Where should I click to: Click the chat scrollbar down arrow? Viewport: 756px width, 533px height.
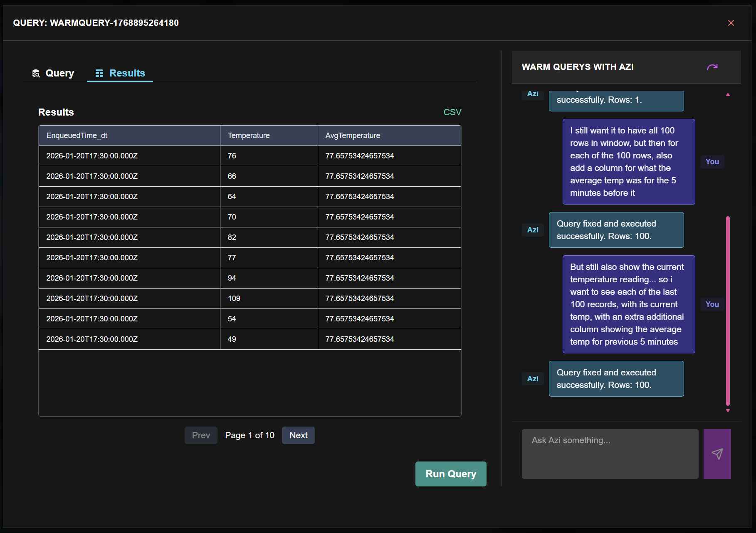click(728, 410)
